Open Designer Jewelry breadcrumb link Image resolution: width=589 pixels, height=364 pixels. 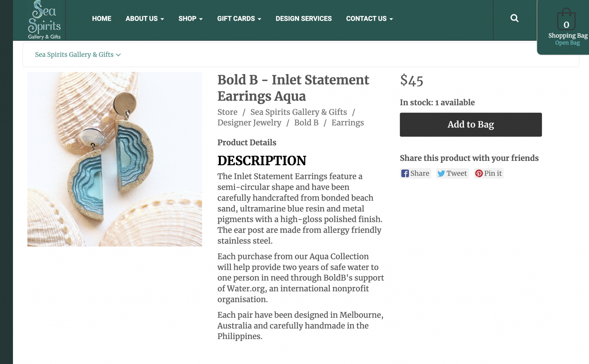coord(249,123)
